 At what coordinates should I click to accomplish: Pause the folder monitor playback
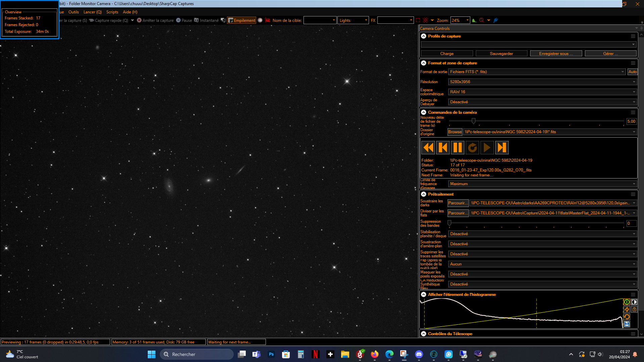[458, 148]
